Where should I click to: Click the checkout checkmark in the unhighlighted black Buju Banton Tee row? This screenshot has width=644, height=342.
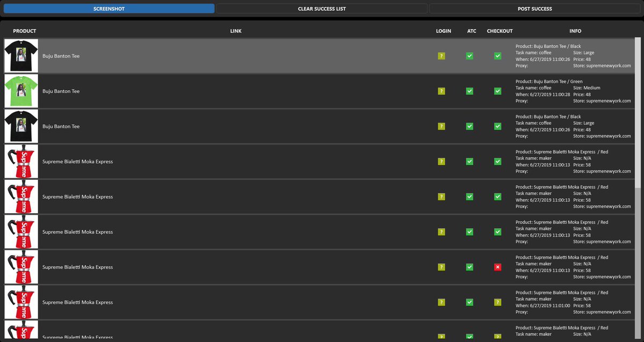click(497, 126)
